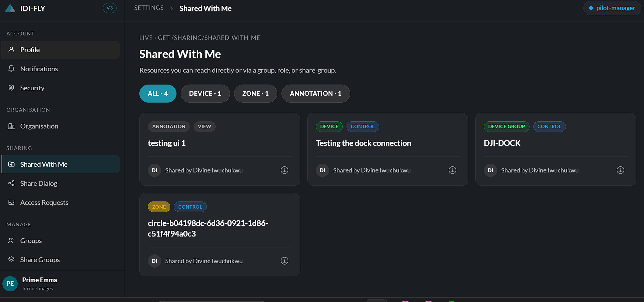This screenshot has width=644, height=302.
Task: Click the IDI-FLY logo icon
Action: [x=10, y=8]
